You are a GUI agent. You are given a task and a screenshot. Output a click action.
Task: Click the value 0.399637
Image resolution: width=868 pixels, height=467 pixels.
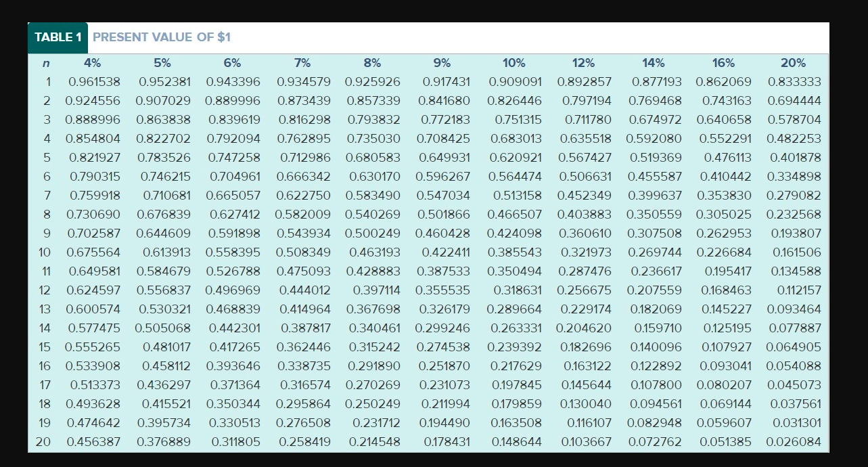[x=655, y=196]
